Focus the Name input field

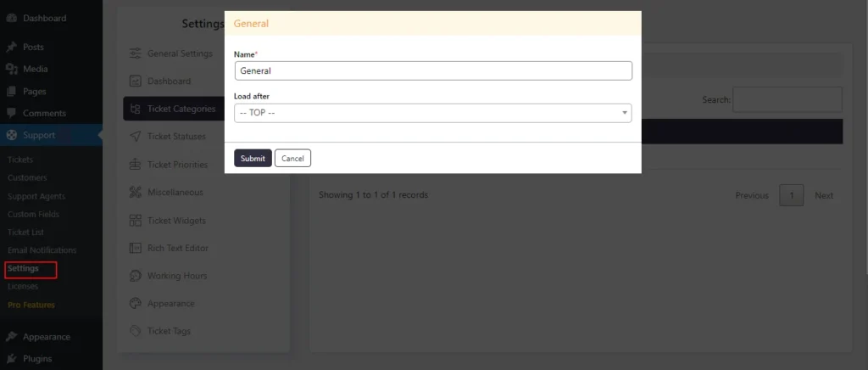point(433,71)
